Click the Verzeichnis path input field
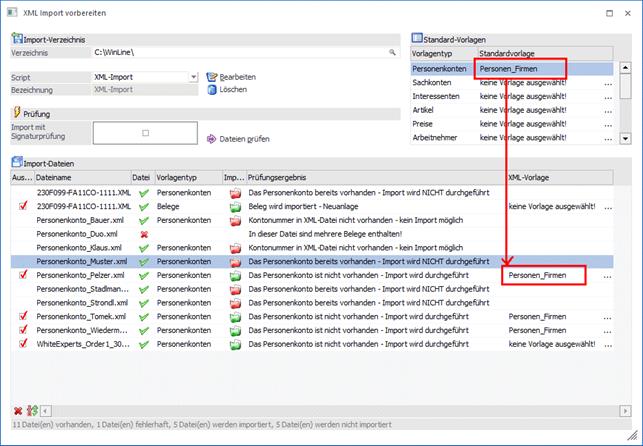Image resolution: width=643 pixels, height=446 pixels. tap(240, 52)
